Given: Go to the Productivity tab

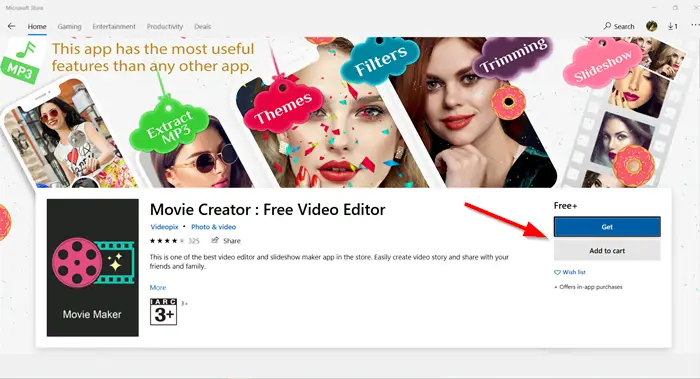Looking at the screenshot, I should (x=165, y=27).
